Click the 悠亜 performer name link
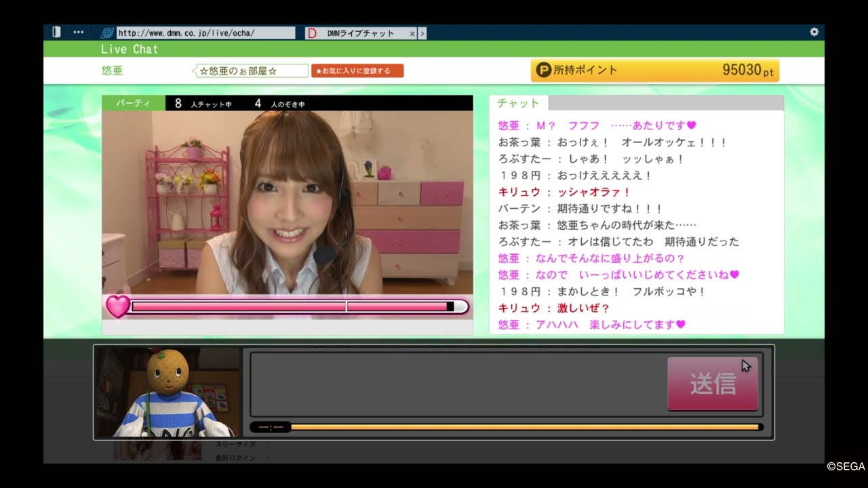The height and width of the screenshot is (488, 868). point(112,70)
